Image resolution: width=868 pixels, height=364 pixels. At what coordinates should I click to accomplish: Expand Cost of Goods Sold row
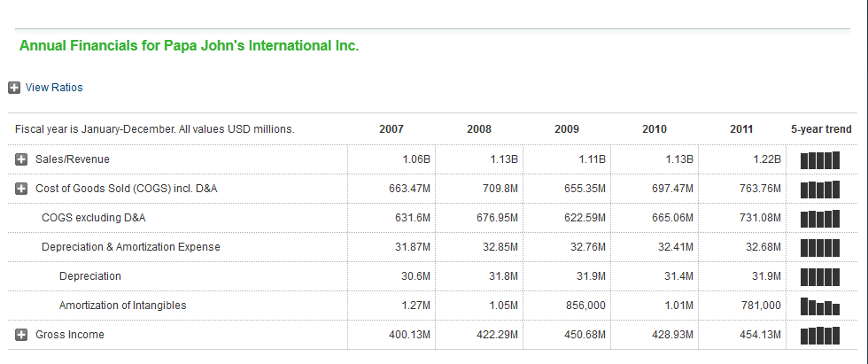tap(21, 189)
